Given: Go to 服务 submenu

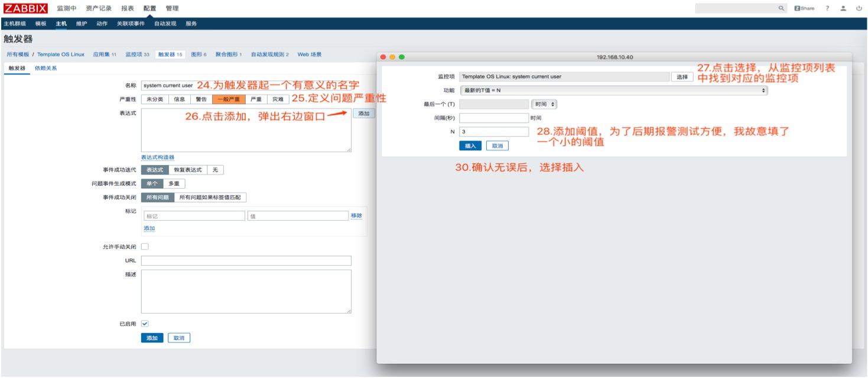Looking at the screenshot, I should point(191,24).
